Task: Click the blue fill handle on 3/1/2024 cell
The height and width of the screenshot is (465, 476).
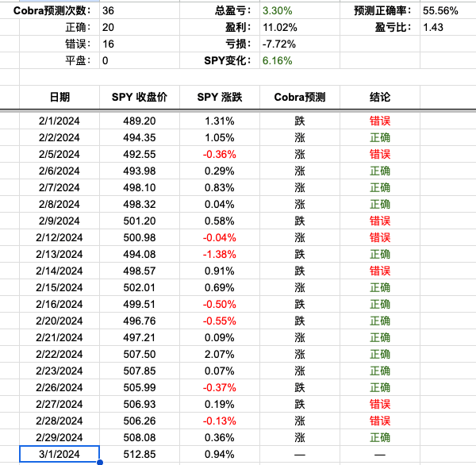Action: coord(100,463)
